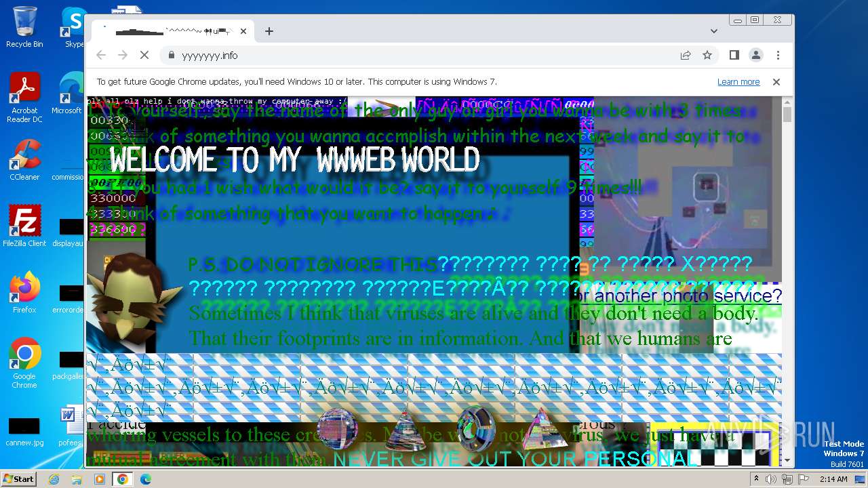The height and width of the screenshot is (488, 868).
Task: Toggle the Chrome side panel
Action: (734, 55)
